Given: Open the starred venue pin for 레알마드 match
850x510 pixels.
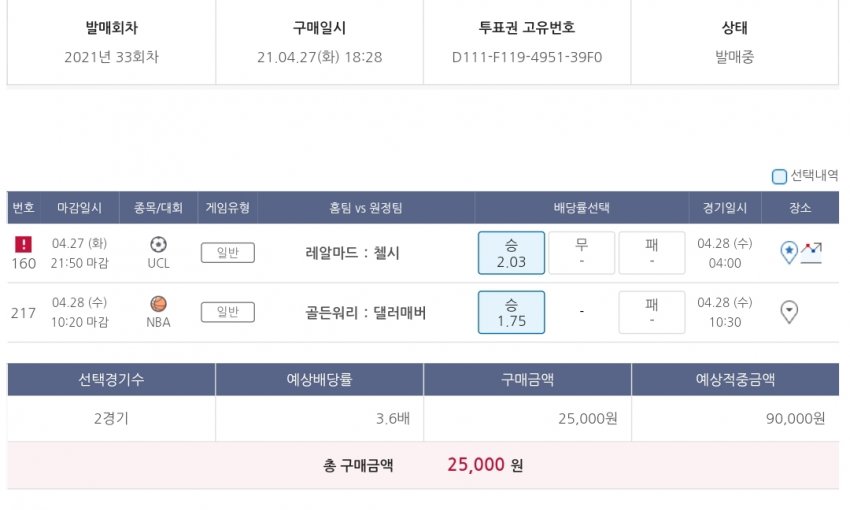Looking at the screenshot, I should tap(789, 253).
